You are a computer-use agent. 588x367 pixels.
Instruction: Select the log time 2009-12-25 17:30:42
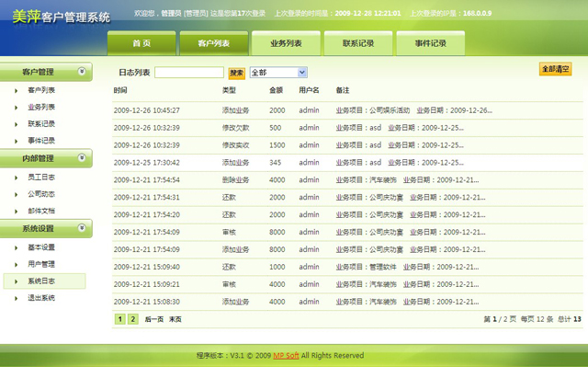pyautogui.click(x=147, y=163)
